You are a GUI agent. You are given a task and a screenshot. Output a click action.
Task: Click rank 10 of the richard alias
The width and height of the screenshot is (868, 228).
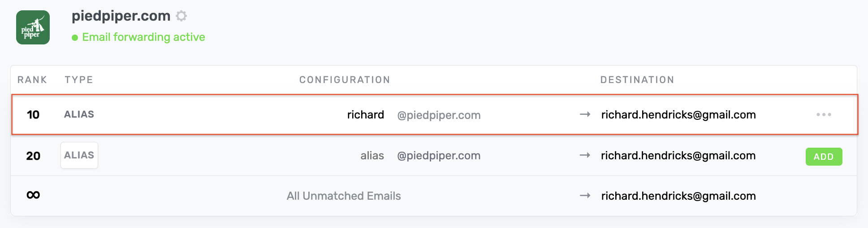pos(33,115)
